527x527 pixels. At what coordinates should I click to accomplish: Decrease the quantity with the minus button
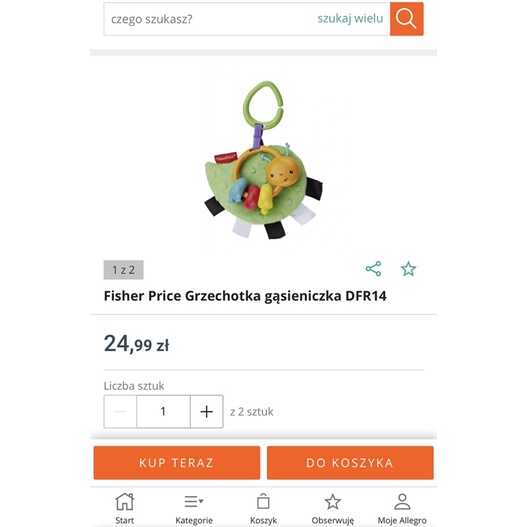click(120, 412)
